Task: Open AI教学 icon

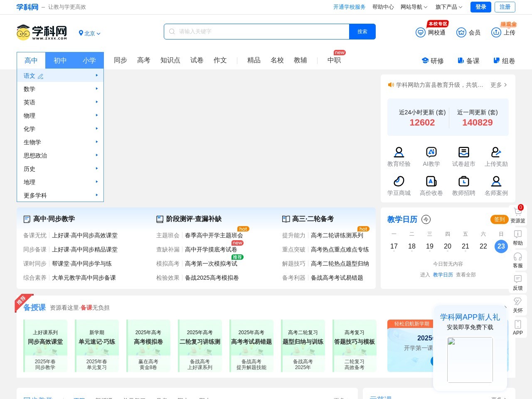Action: (431, 152)
